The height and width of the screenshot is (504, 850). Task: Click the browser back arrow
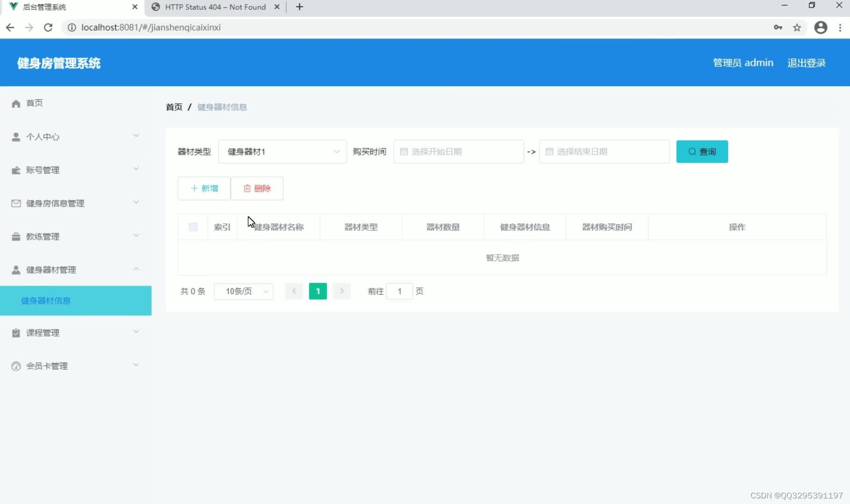(x=10, y=28)
